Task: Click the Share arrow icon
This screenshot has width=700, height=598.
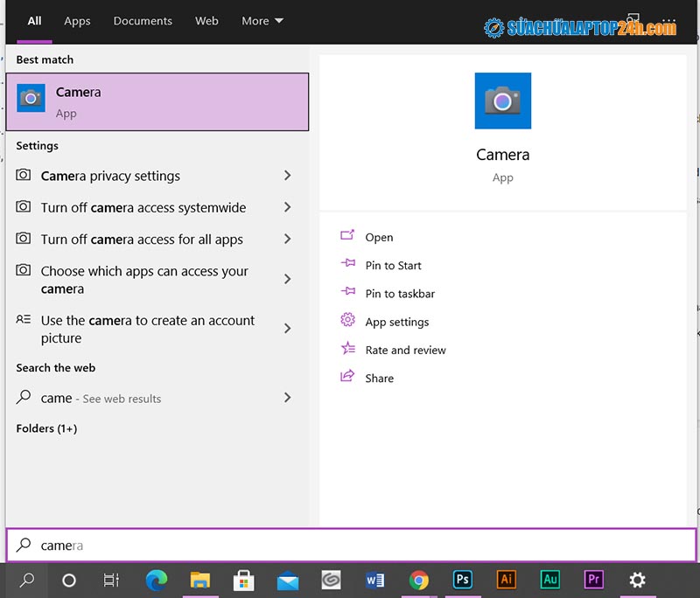Action: click(x=347, y=376)
